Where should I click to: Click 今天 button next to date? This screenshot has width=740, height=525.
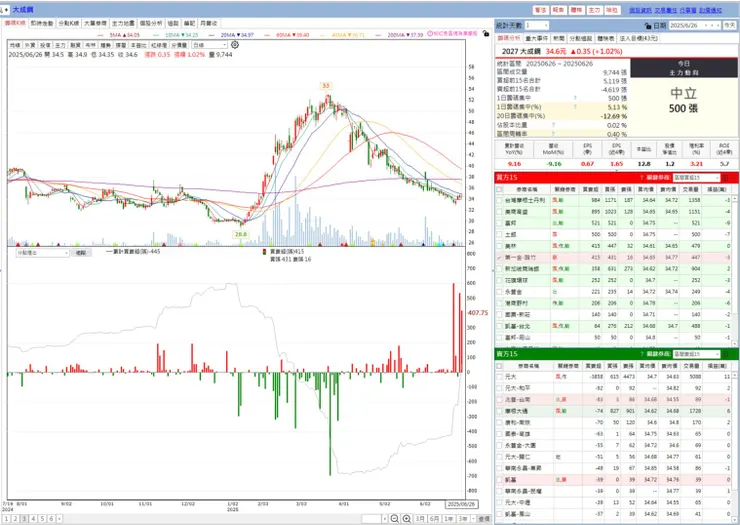[730, 25]
